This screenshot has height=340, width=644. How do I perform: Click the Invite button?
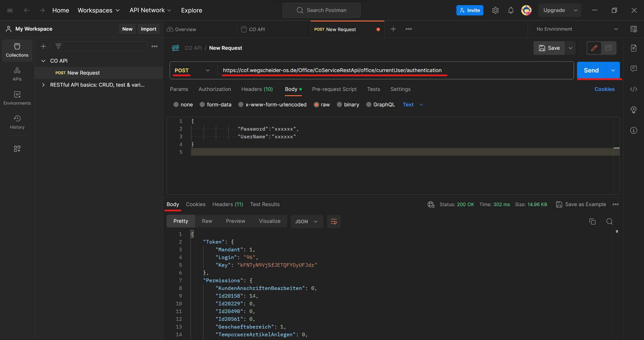(x=470, y=10)
